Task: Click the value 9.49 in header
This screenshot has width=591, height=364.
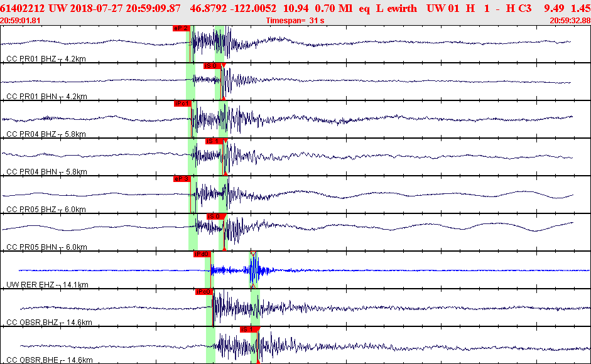Action: coord(554,8)
